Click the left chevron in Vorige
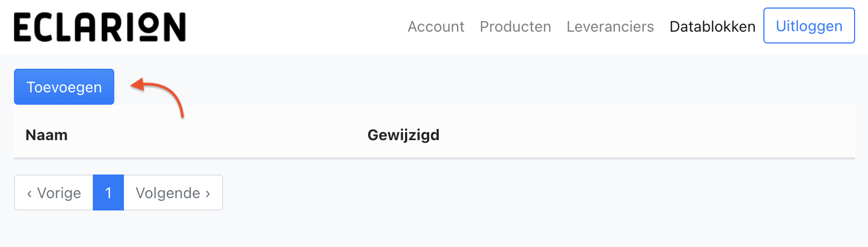Image resolution: width=868 pixels, height=247 pixels. [30, 193]
